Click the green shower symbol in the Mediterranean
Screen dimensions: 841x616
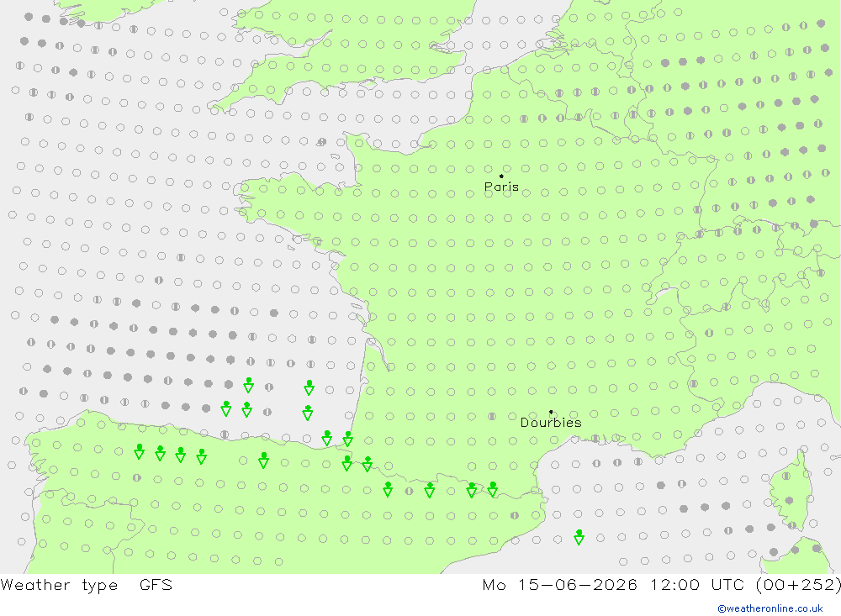(x=579, y=537)
